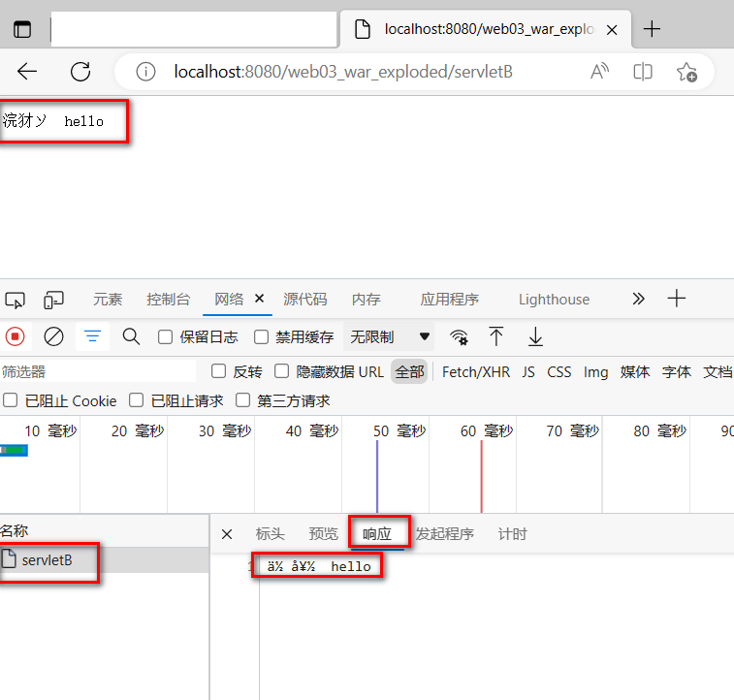Import HAR file upload arrow
This screenshot has width=734, height=700.
coord(496,336)
